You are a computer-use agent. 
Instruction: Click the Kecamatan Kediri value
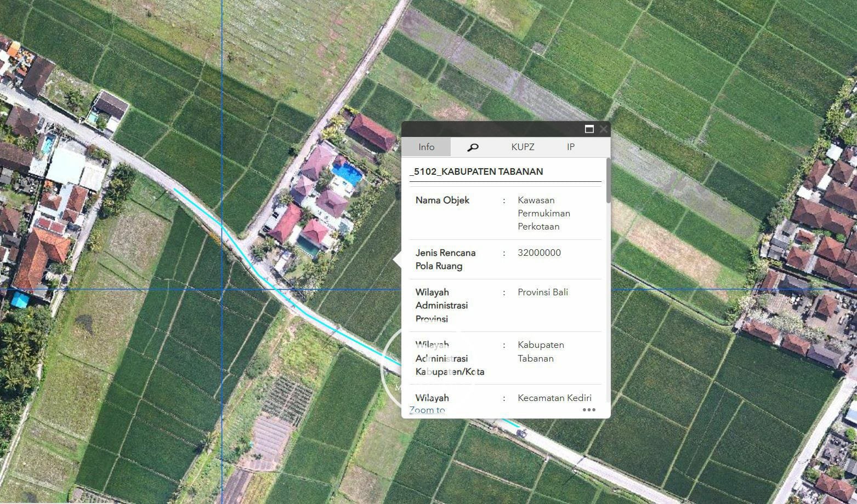coord(554,398)
